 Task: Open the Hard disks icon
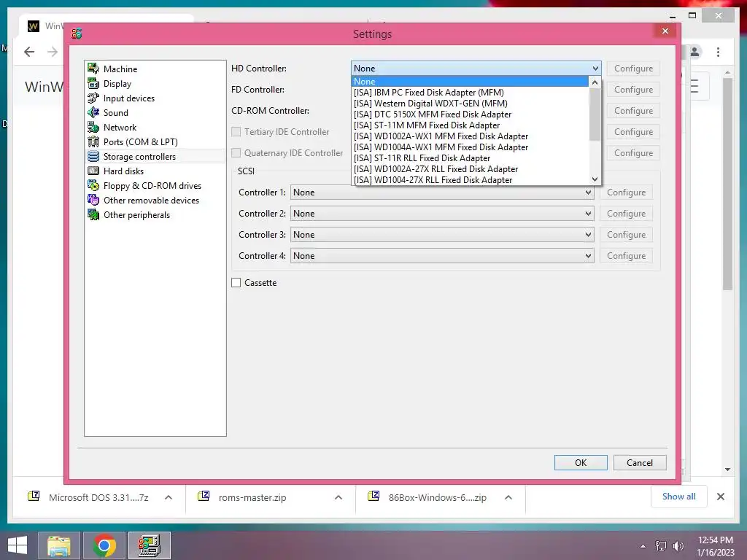93,171
